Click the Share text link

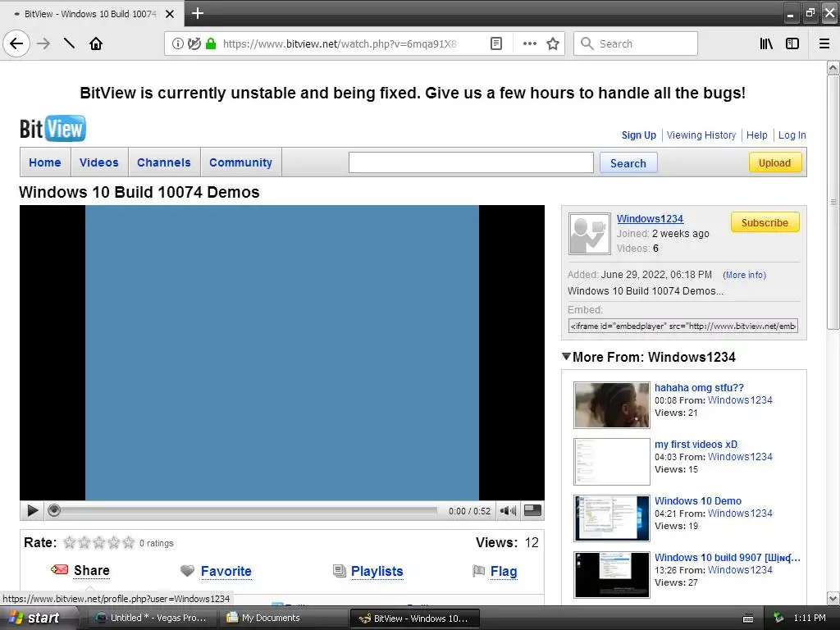pos(92,571)
